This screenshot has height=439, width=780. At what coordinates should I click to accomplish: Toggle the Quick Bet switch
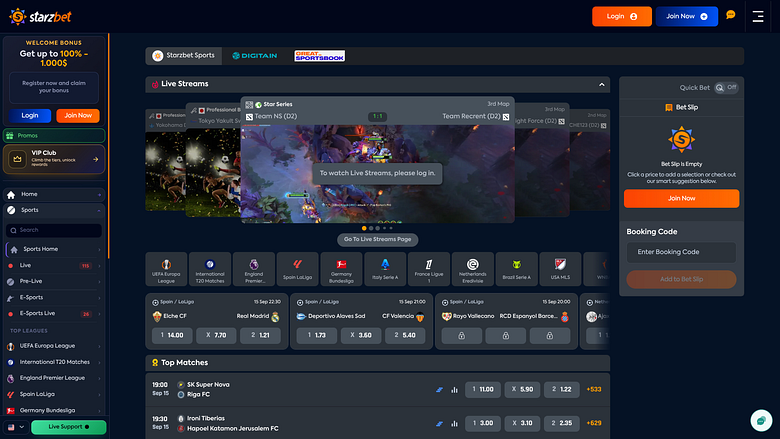726,88
